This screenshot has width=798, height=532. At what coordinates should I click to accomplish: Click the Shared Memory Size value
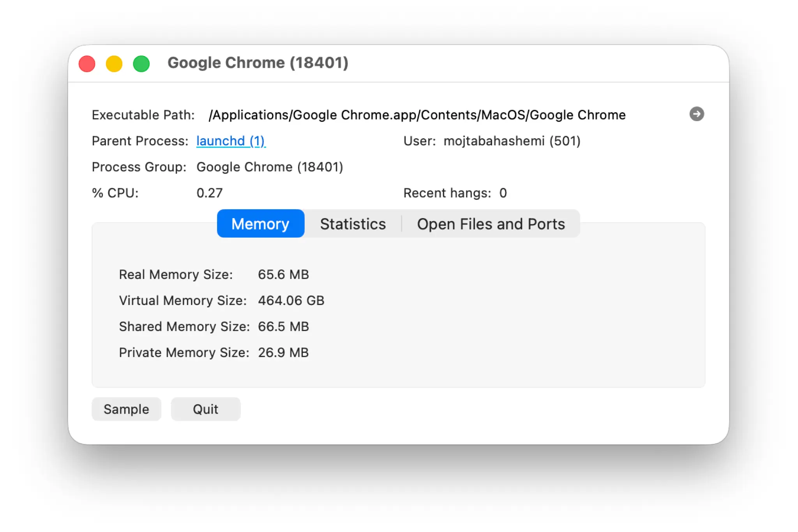pos(283,326)
